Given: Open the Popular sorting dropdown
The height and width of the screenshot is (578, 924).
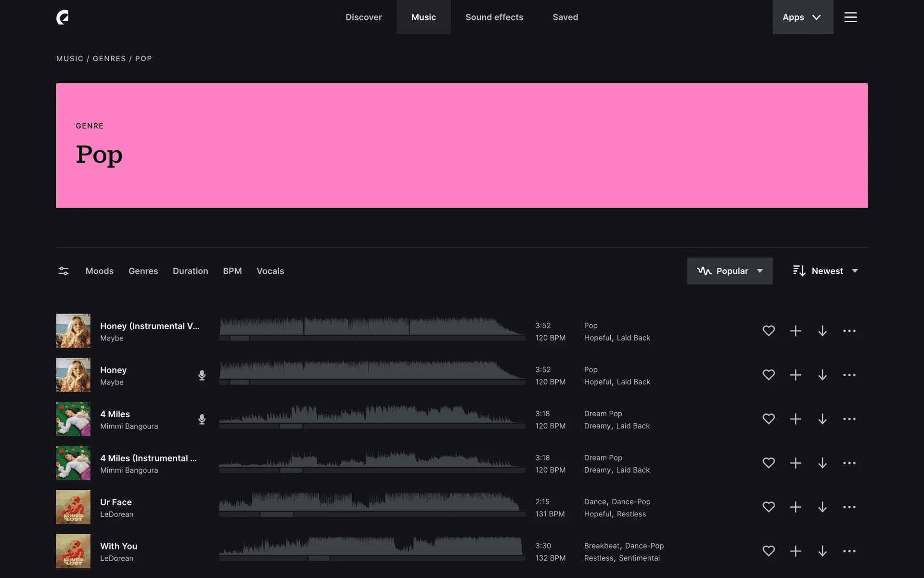Looking at the screenshot, I should tap(730, 271).
